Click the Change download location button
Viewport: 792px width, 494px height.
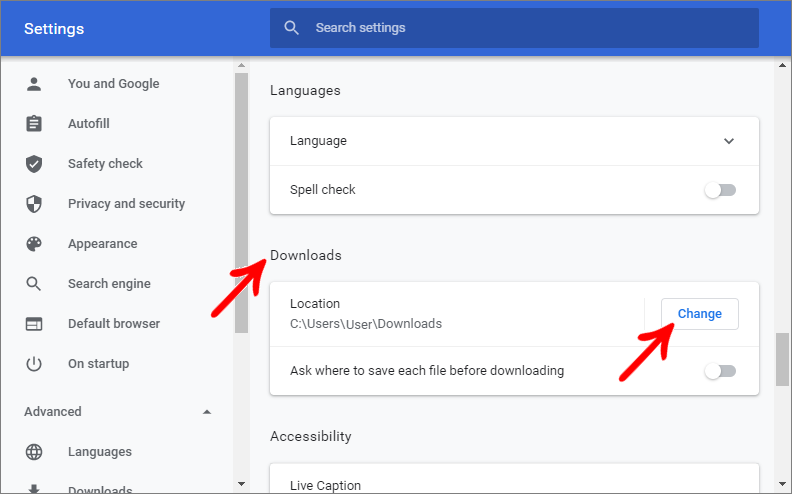[x=699, y=314]
